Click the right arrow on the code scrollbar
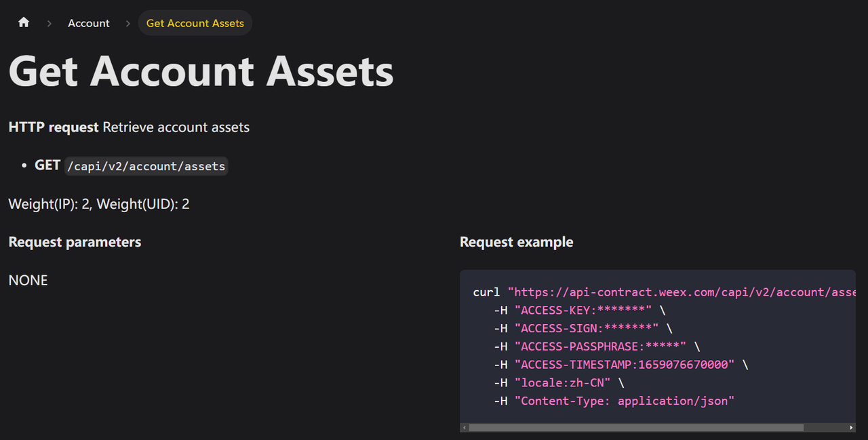The width and height of the screenshot is (868, 440). (x=852, y=427)
